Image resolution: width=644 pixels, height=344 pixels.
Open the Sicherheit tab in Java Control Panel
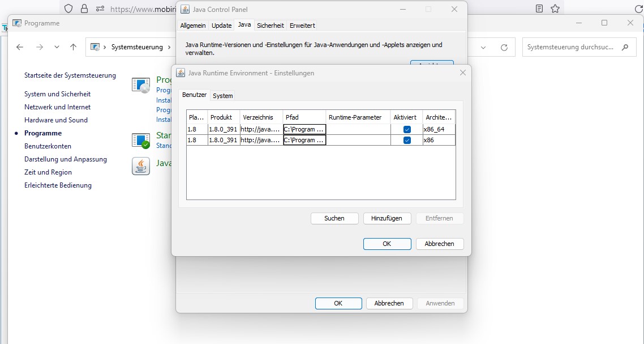click(270, 26)
